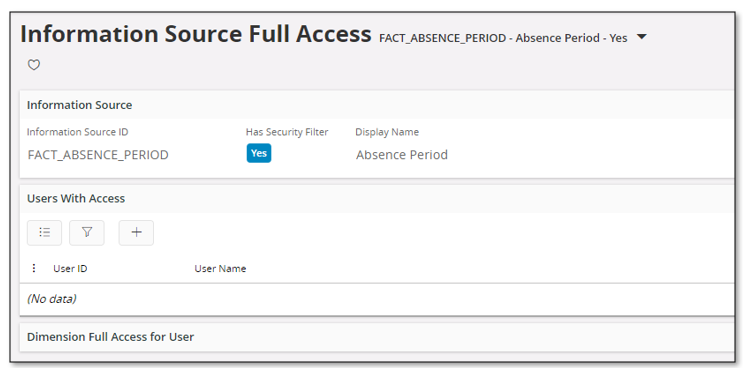Open the record selector dropdown arrow
Image resolution: width=743 pixels, height=368 pixels.
(642, 37)
